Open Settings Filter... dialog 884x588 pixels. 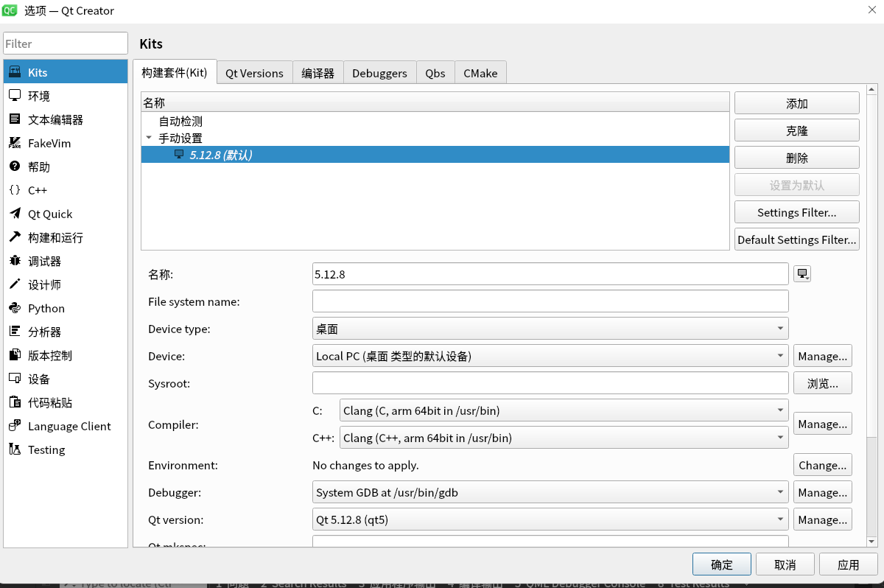(x=797, y=212)
